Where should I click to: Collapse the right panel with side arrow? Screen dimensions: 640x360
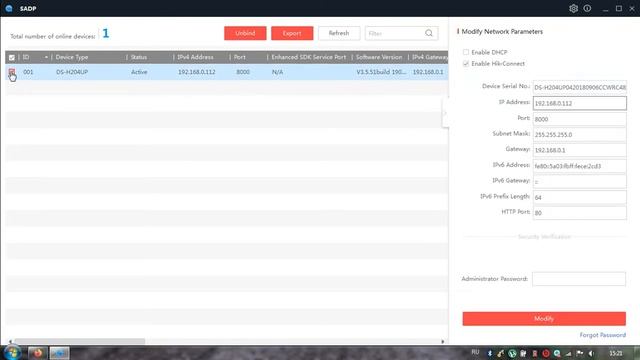[x=445, y=113]
